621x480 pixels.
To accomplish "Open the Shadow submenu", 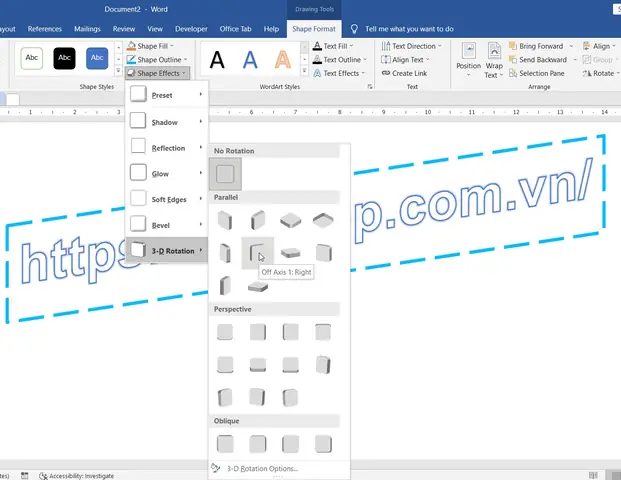I will 166,122.
